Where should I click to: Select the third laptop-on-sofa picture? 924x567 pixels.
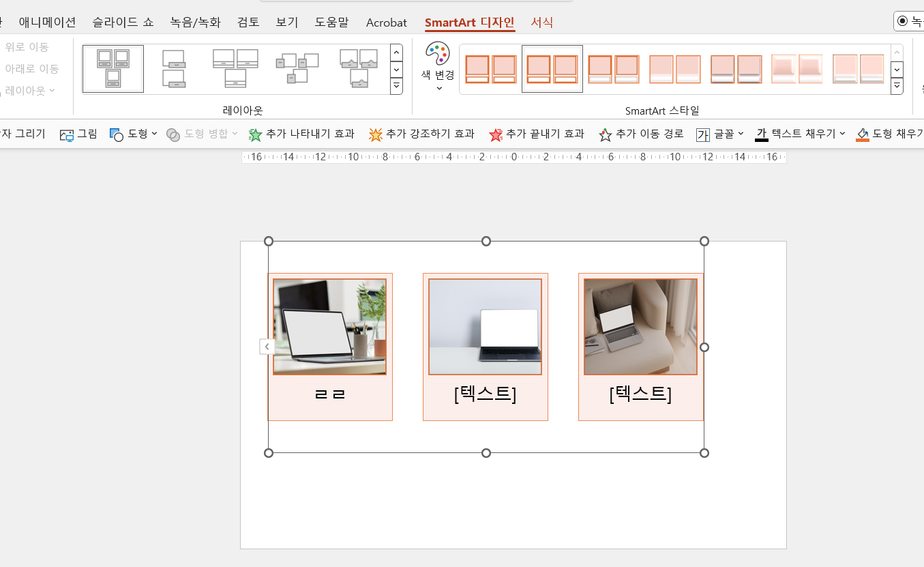click(641, 327)
